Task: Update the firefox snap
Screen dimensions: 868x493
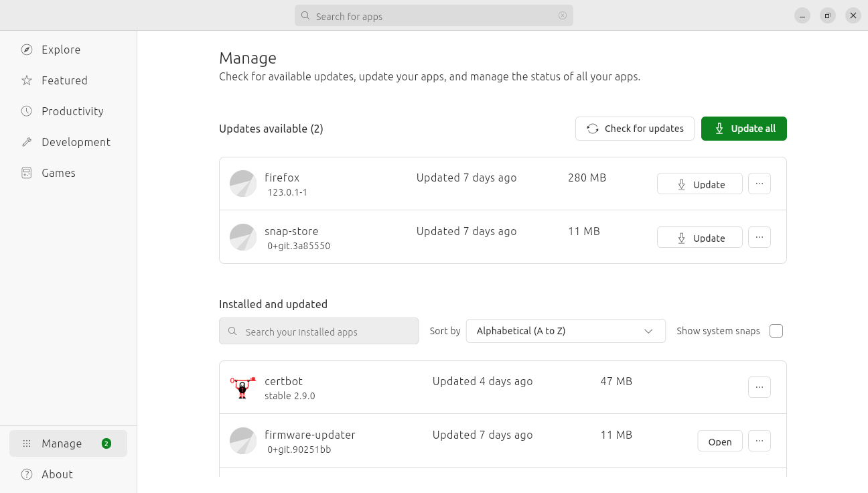Action: point(700,184)
